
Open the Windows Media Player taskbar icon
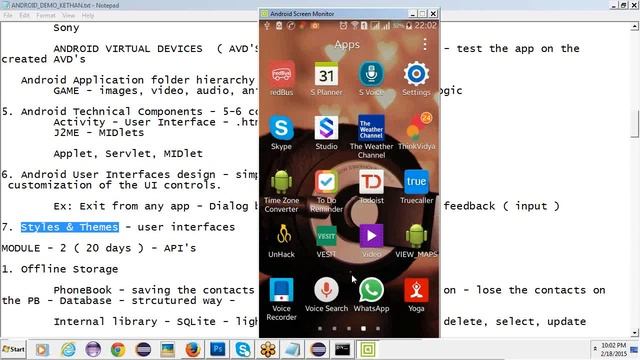(x=42, y=350)
